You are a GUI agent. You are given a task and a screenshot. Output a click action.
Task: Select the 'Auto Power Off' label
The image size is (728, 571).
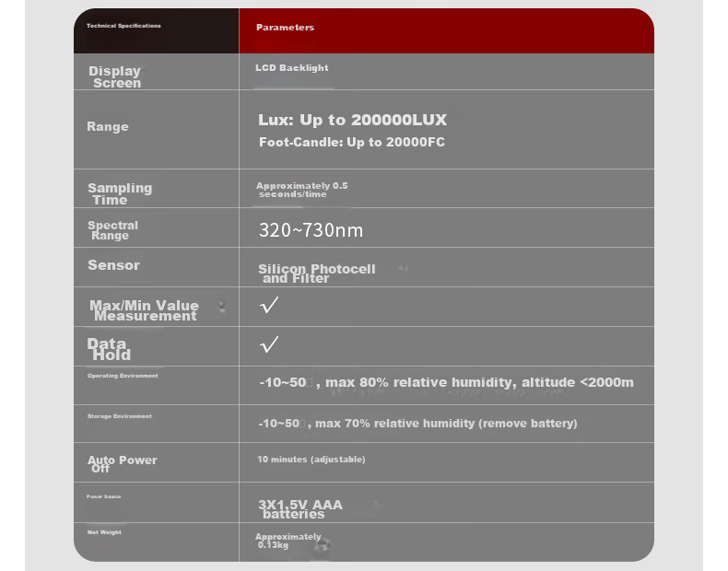point(123,464)
